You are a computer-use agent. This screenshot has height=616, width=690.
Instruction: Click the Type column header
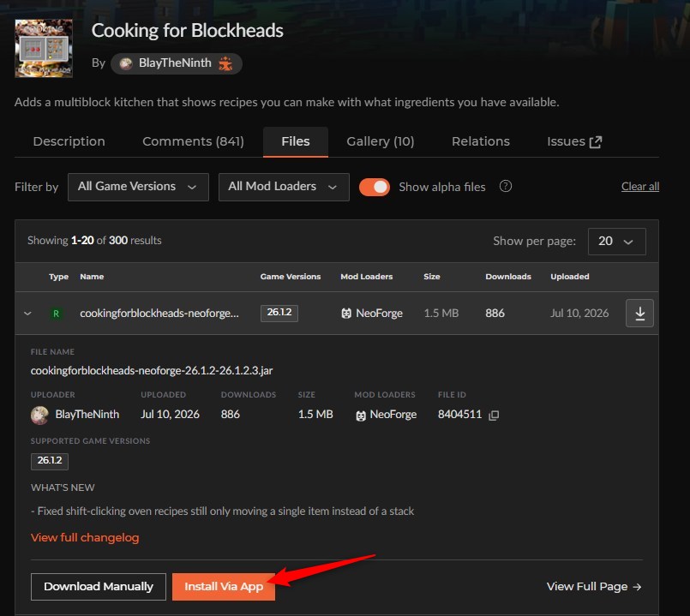point(58,277)
